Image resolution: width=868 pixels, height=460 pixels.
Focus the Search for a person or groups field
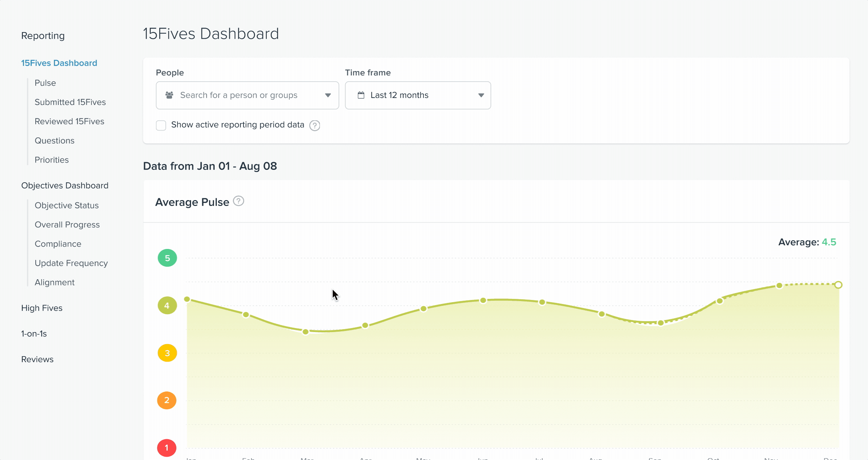[247, 95]
